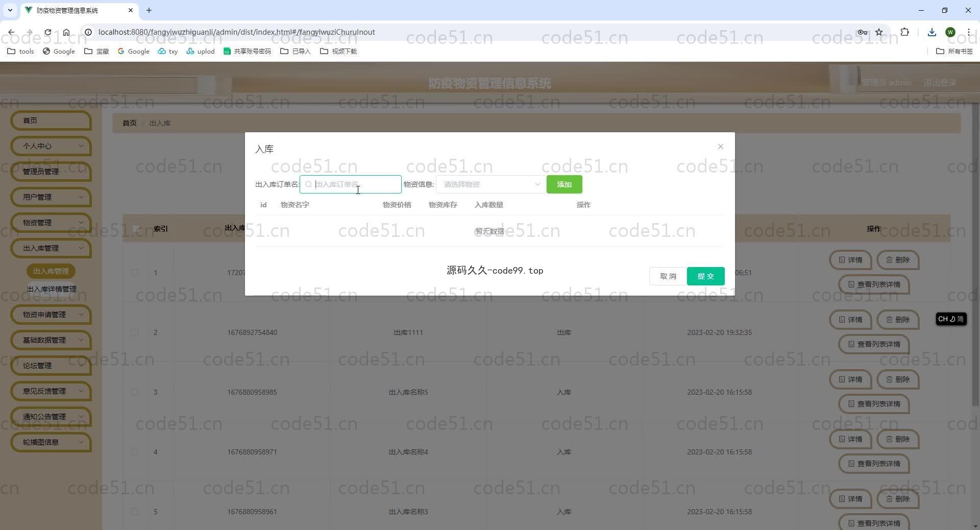980x530 pixels.
Task: Open 详情 for the 出入库名称5 row
Action: coord(850,379)
